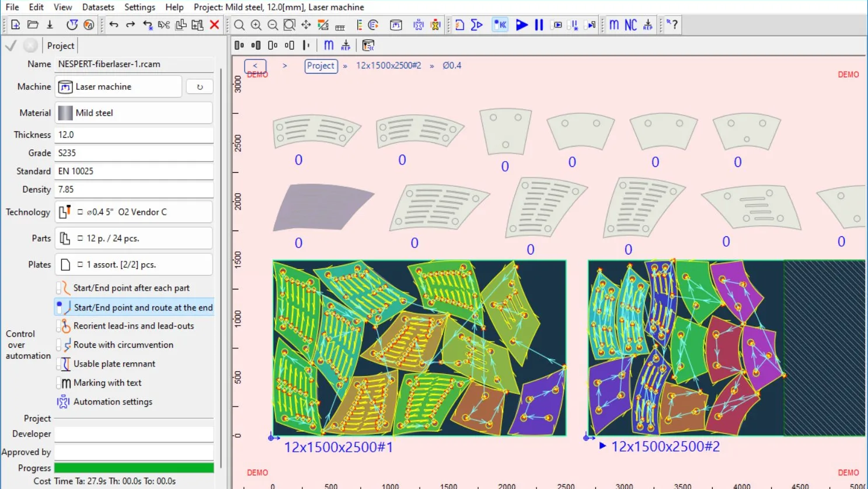Select the NC code generation icon
Screen dimensions: 868x489
(x=630, y=25)
